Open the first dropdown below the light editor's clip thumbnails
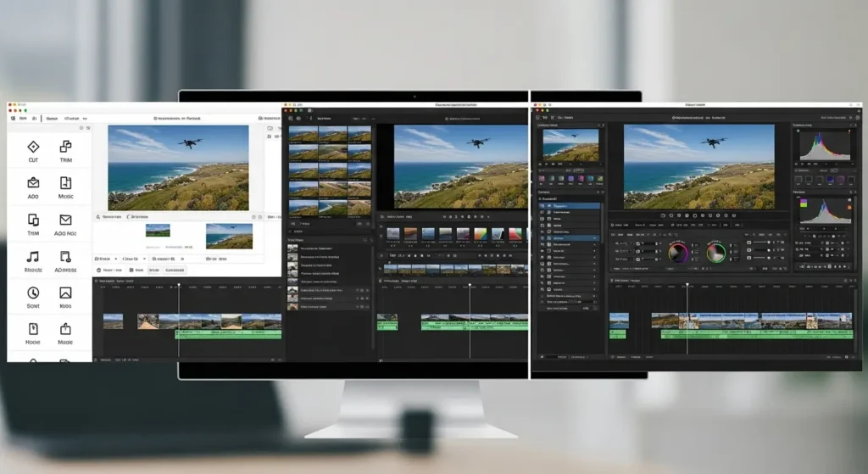868x474 pixels. (108, 258)
